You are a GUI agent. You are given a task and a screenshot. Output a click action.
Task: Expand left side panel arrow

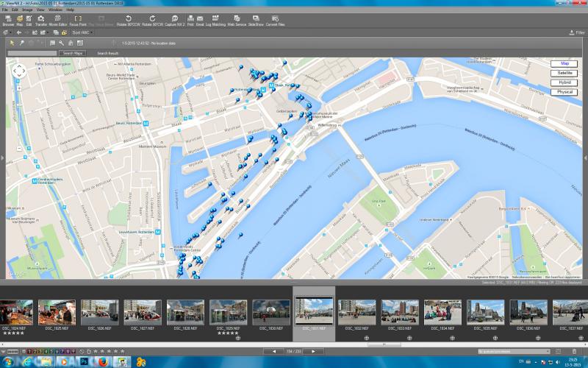[x=2, y=158]
